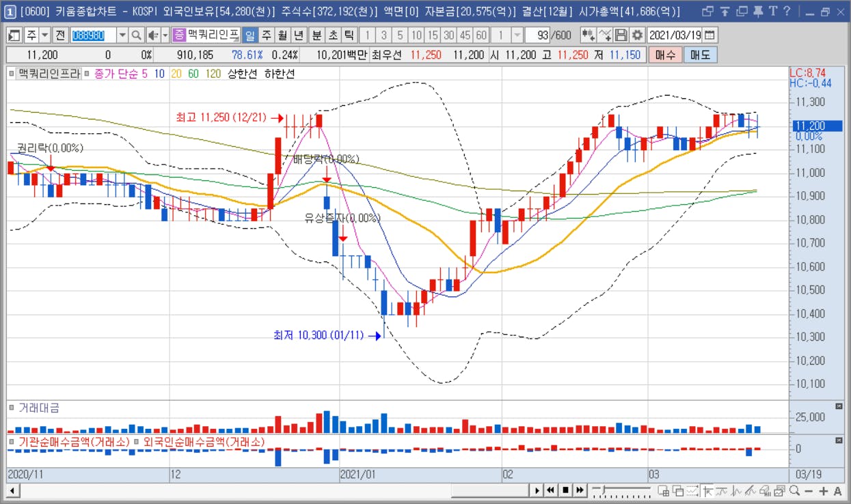Click the minus zoom-out icon at bottom
Viewport: 851px width, 504px height.
(809, 490)
